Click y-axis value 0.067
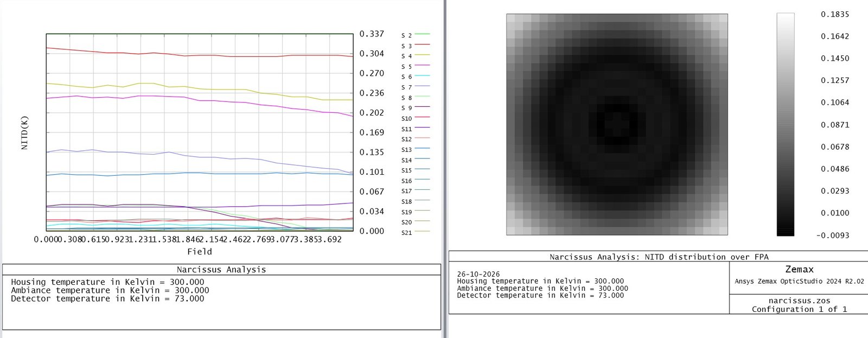 [372, 192]
